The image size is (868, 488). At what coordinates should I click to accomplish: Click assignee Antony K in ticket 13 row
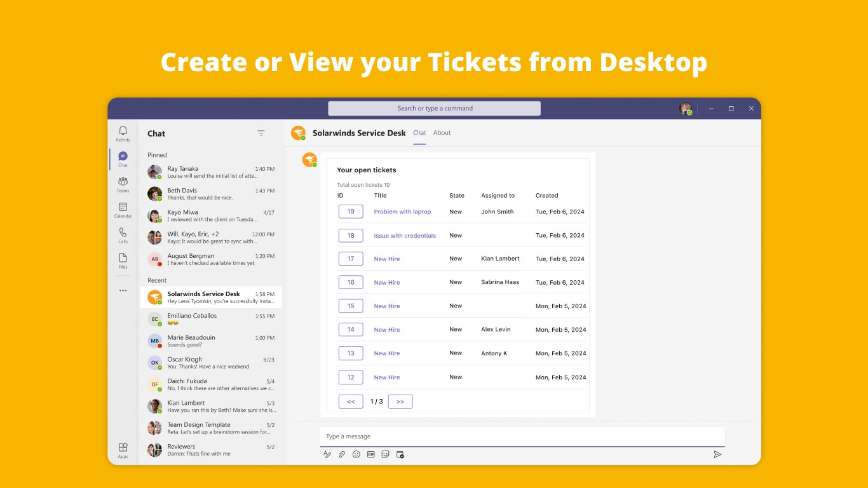494,353
